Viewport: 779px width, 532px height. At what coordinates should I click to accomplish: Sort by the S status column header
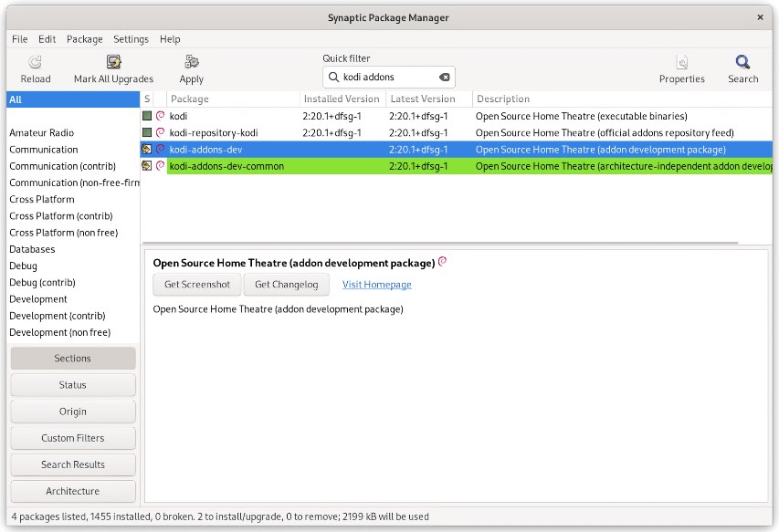147,99
